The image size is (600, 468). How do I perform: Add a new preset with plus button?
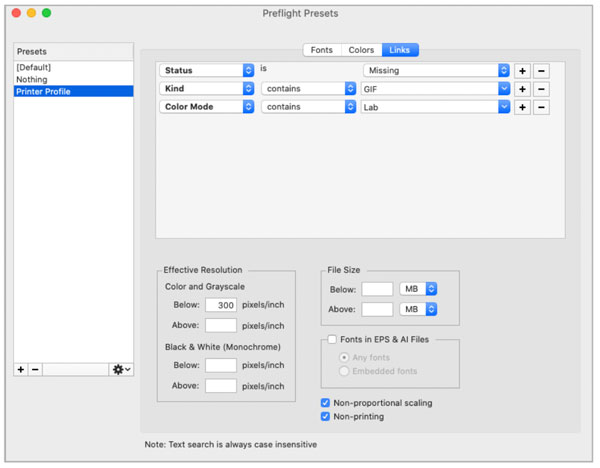tap(21, 370)
